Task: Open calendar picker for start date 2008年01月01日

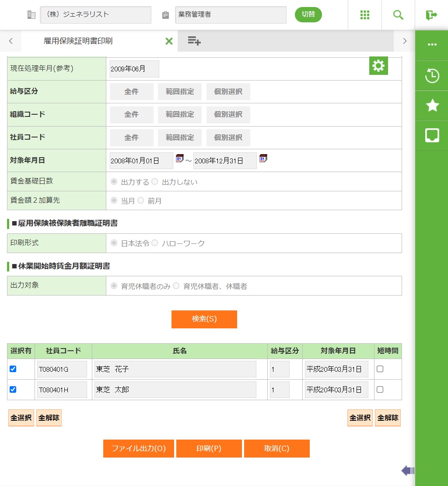Action: tap(179, 158)
